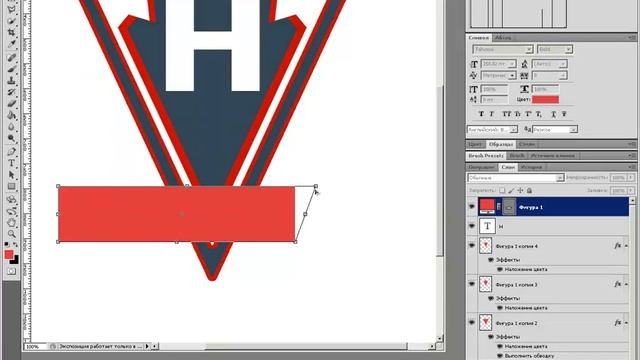
Task: Select the Crop tool
Action: click(12, 32)
